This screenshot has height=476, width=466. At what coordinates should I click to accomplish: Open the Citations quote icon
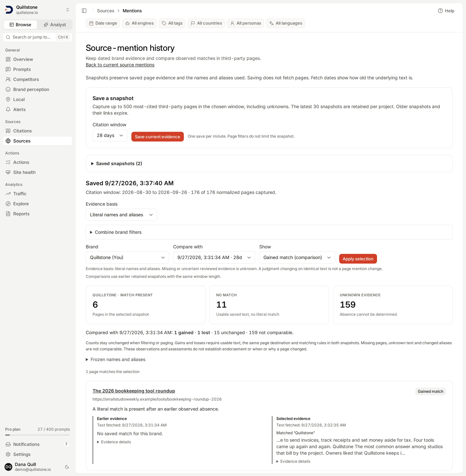[8, 131]
